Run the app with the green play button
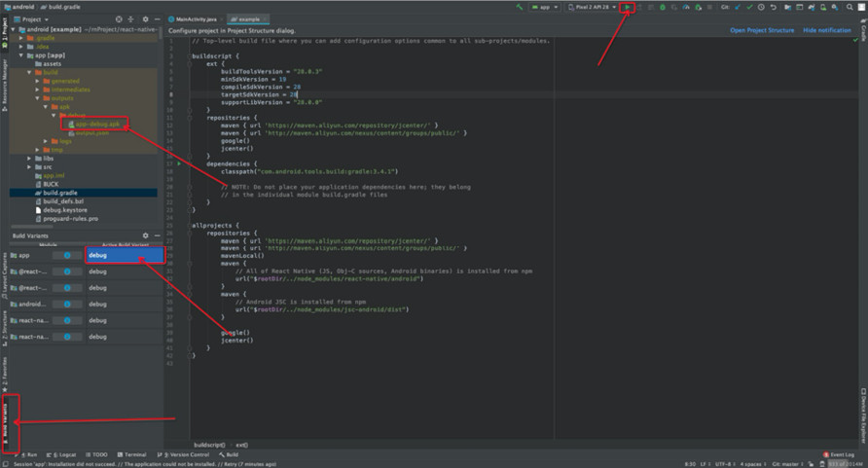Screen dimensions: 868x468 (x=628, y=8)
